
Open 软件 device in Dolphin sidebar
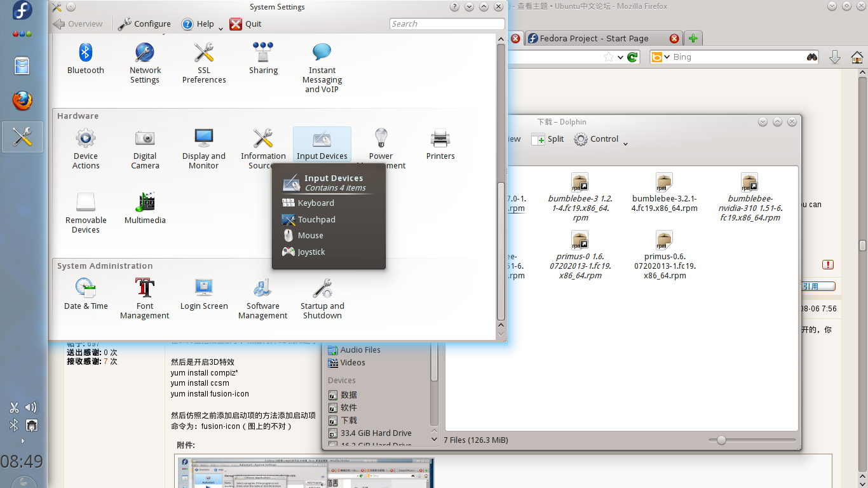tap(343, 407)
